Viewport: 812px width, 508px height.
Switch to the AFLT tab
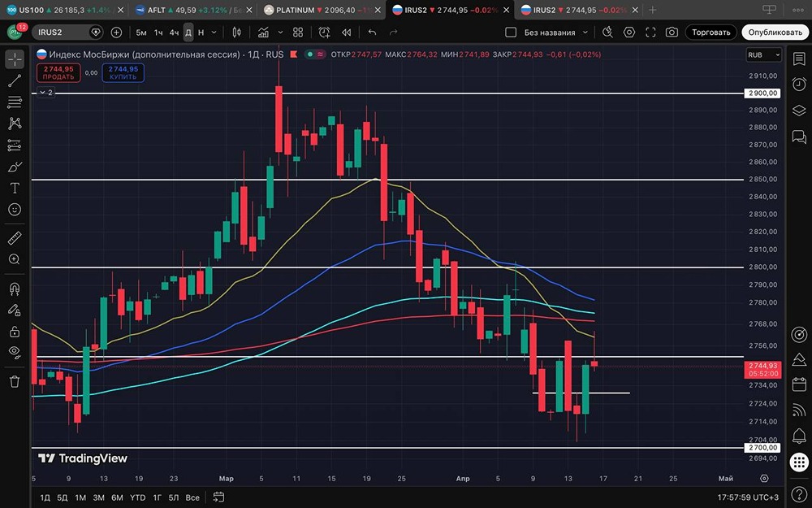click(192, 10)
